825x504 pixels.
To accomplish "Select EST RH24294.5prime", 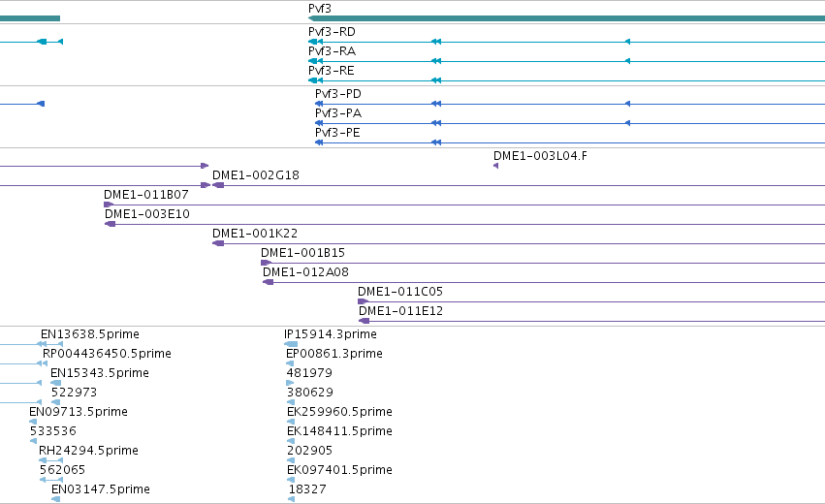I will point(88,451).
